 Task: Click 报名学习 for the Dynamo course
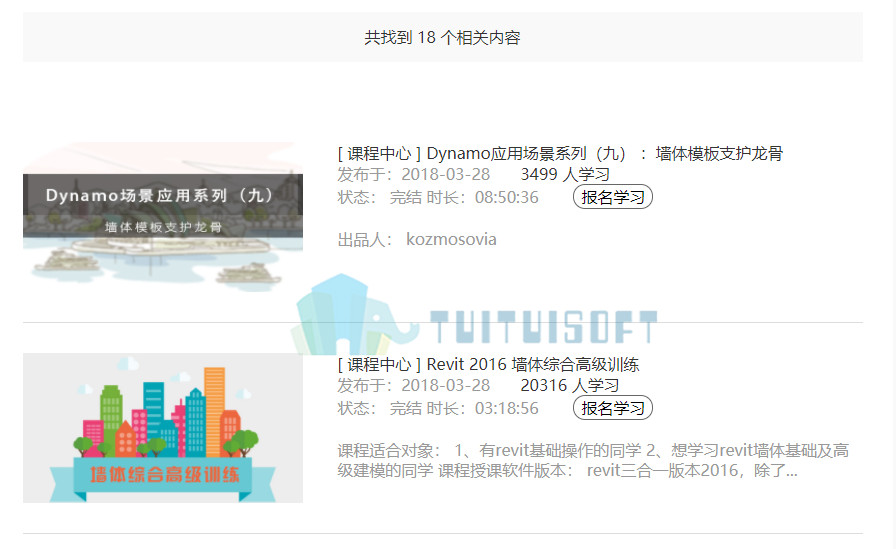coord(613,197)
